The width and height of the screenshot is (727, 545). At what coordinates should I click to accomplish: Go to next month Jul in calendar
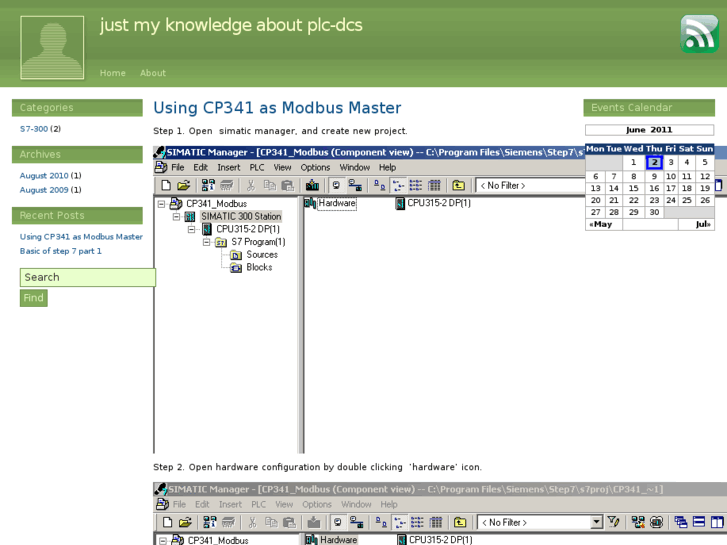pyautogui.click(x=703, y=224)
